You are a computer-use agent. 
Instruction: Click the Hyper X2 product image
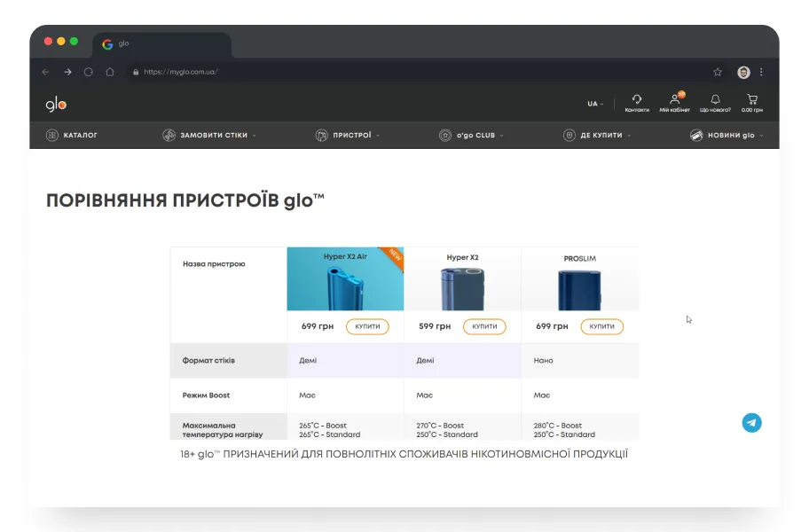(462, 287)
